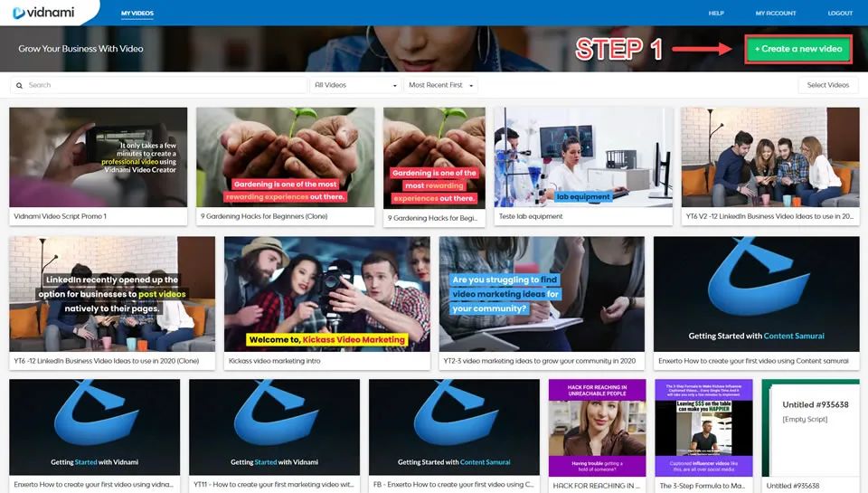Open the narrow 9 Gardening Hacks thumbnail
This screenshot has width=868, height=493.
[x=434, y=158]
